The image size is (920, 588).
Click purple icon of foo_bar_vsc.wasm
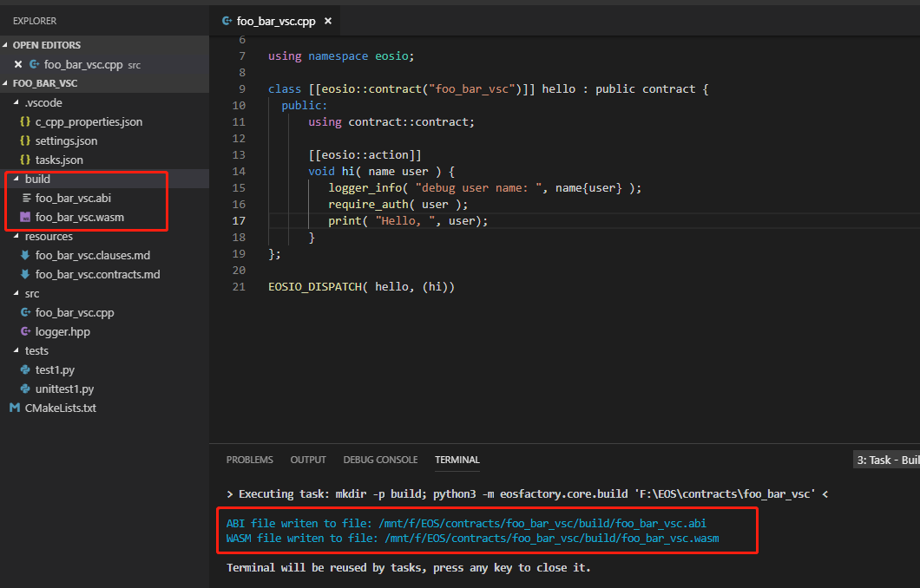(25, 217)
